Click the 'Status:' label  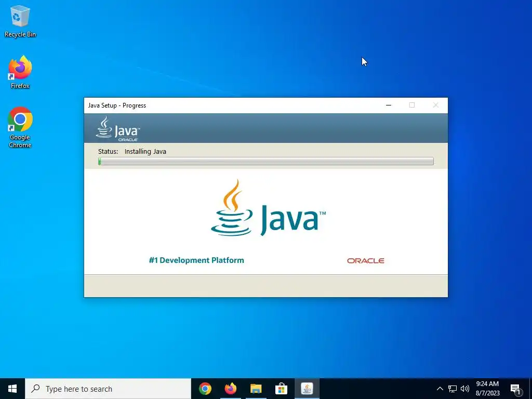108,151
